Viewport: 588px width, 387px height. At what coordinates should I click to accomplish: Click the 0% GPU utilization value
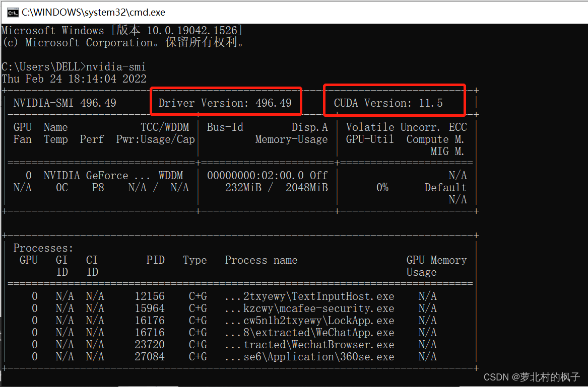(382, 187)
